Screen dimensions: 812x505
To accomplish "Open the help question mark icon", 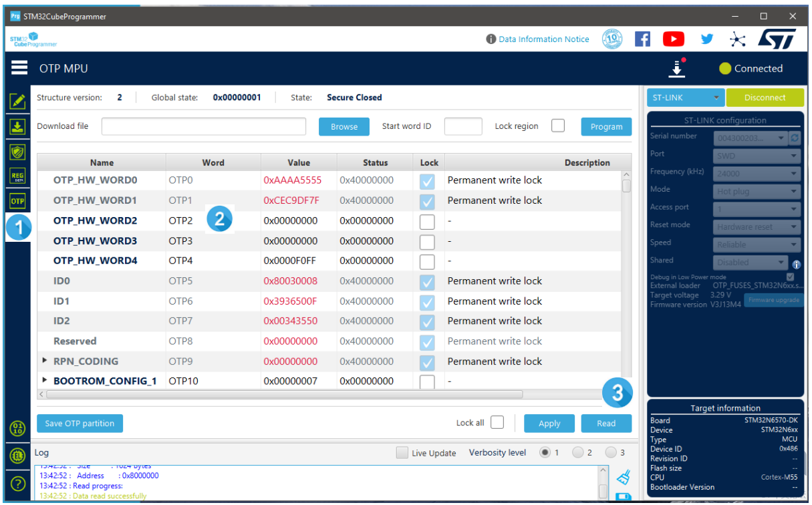I will pos(17,484).
